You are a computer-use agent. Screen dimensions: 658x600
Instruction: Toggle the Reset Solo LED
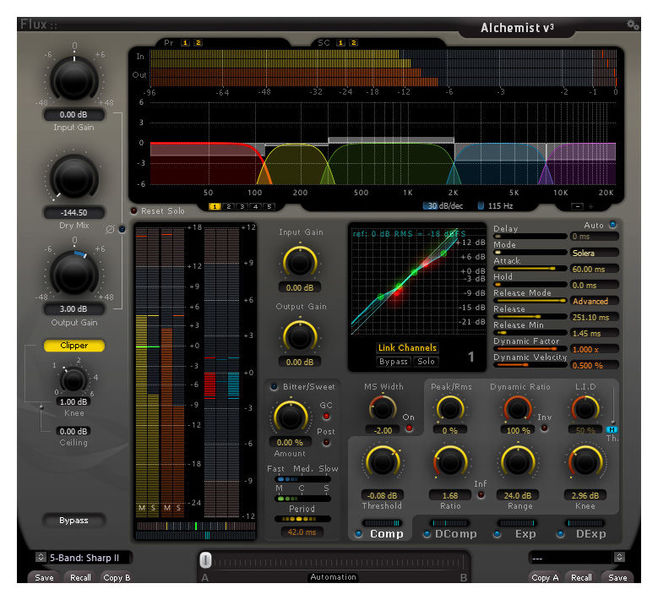click(x=134, y=211)
